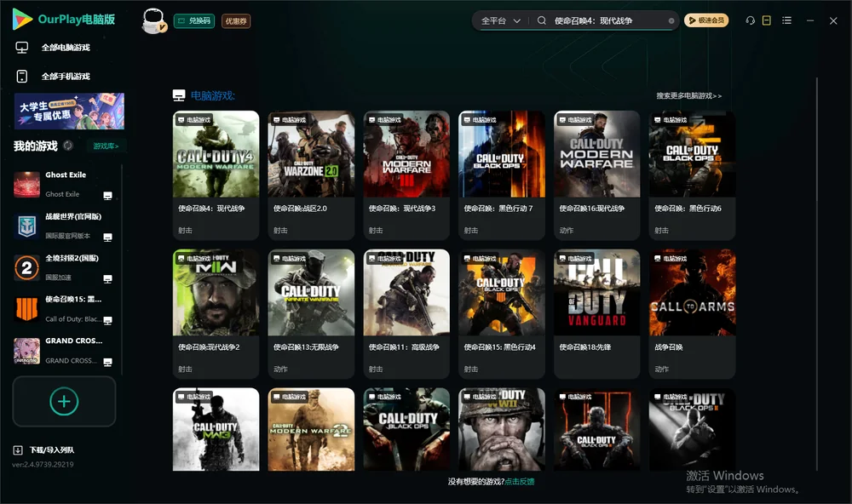Focus the search field with 使命召唤4 text
The height and width of the screenshot is (504, 852).
coord(607,20)
